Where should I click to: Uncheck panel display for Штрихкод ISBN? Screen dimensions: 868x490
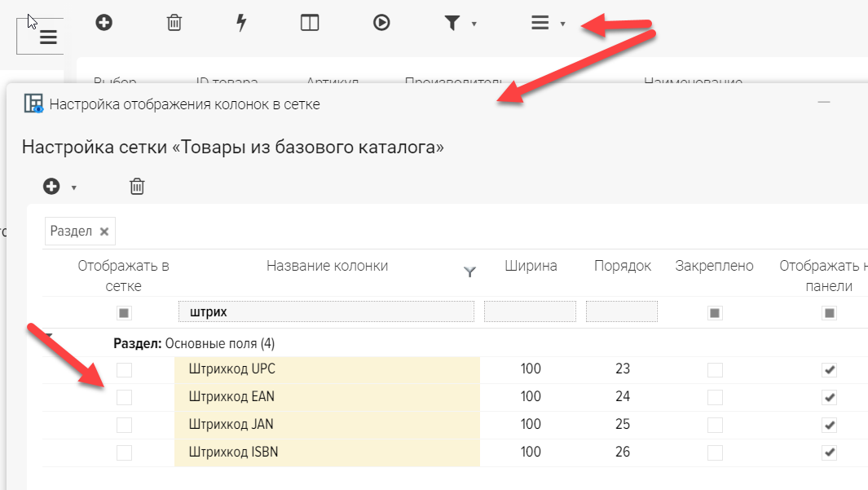[x=829, y=453]
